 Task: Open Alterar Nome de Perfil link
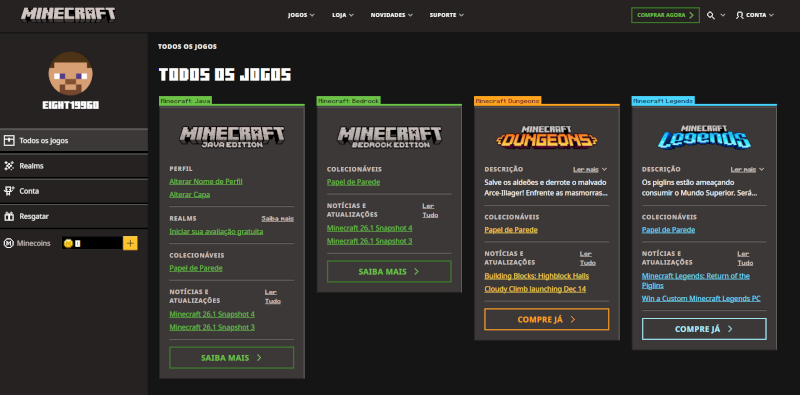[206, 182]
